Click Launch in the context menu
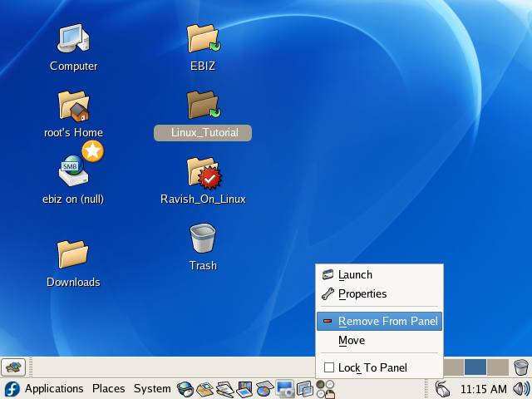The width and height of the screenshot is (532, 399). (x=355, y=274)
